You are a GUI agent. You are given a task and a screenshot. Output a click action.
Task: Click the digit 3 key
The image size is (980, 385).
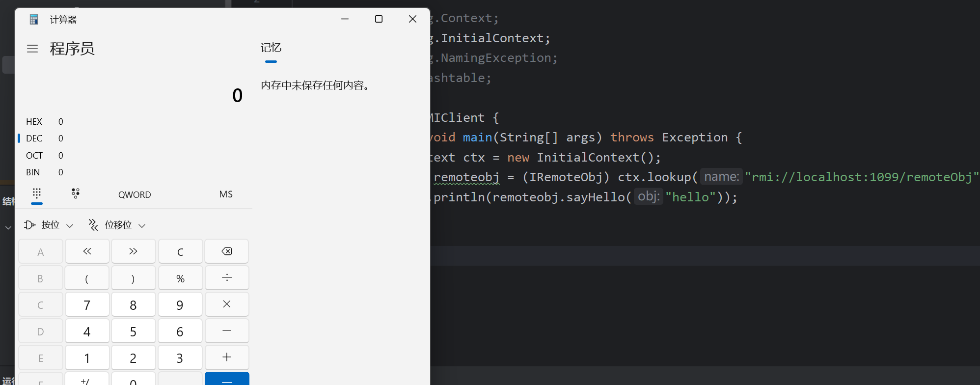(x=180, y=357)
